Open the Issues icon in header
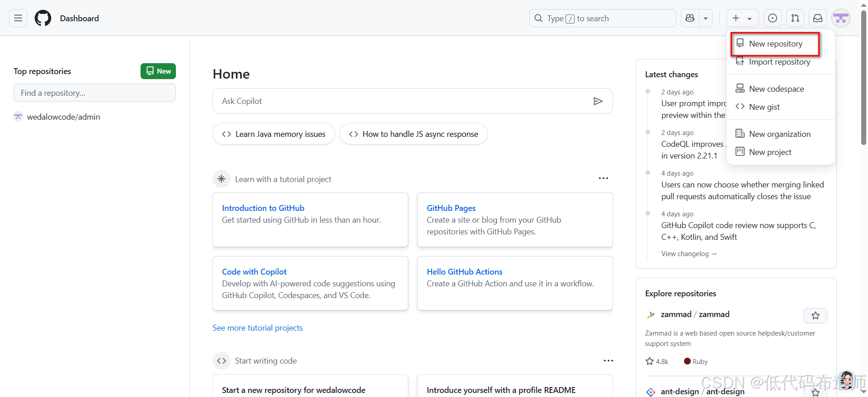868x397 pixels. coord(773,18)
